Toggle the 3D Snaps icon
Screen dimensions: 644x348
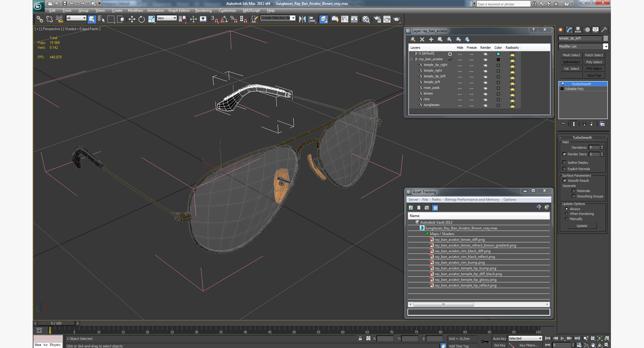(215, 19)
